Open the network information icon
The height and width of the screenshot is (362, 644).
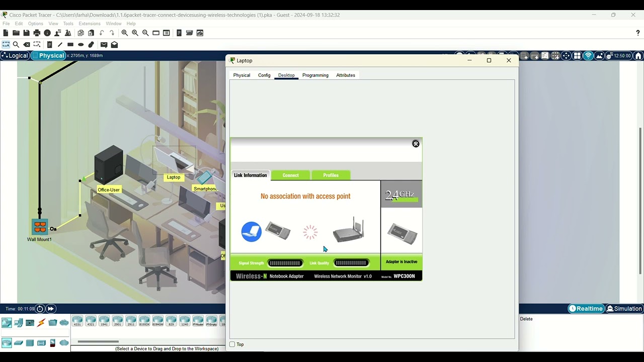[47, 33]
